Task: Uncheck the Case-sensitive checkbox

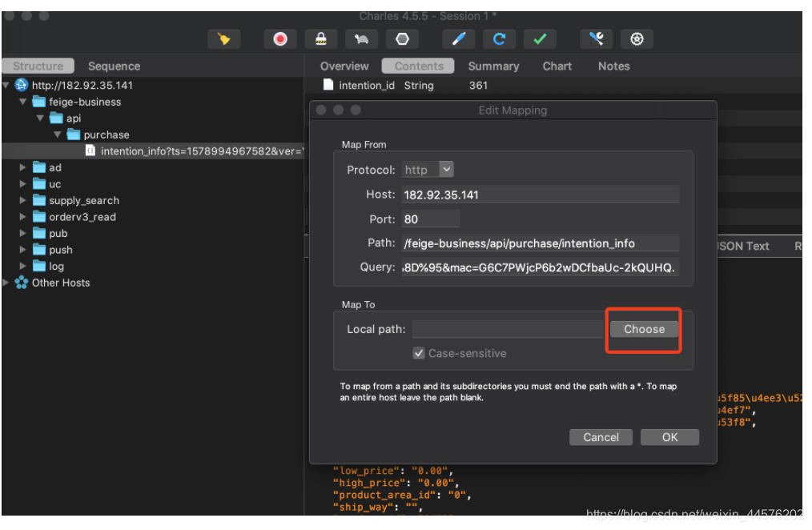Action: tap(419, 354)
